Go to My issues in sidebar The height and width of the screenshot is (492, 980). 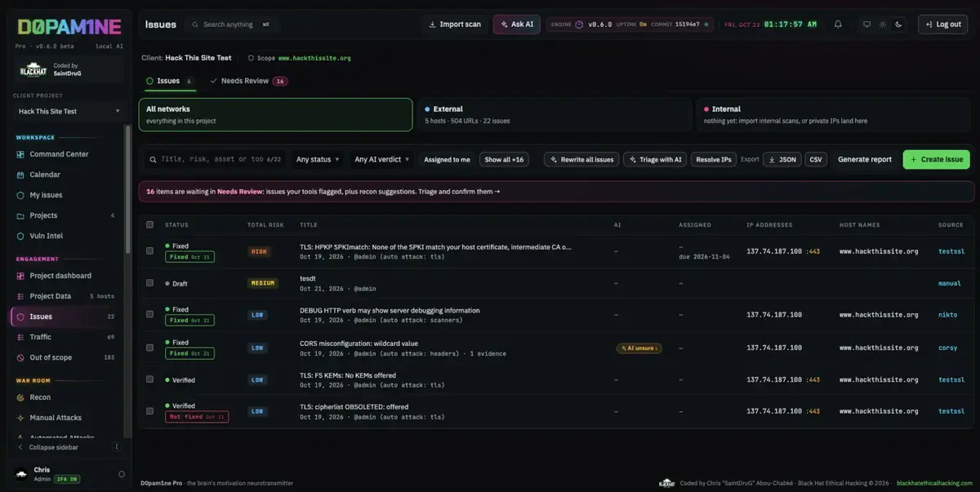point(65,195)
